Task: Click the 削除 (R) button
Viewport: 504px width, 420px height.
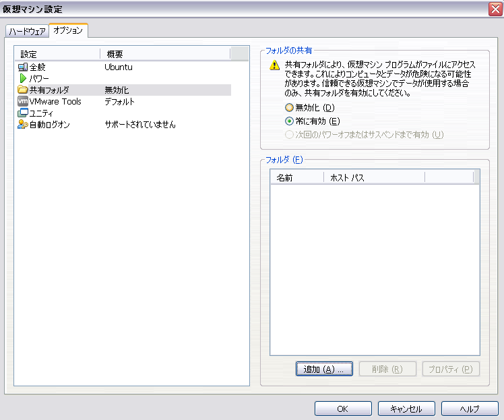Action: click(x=387, y=369)
